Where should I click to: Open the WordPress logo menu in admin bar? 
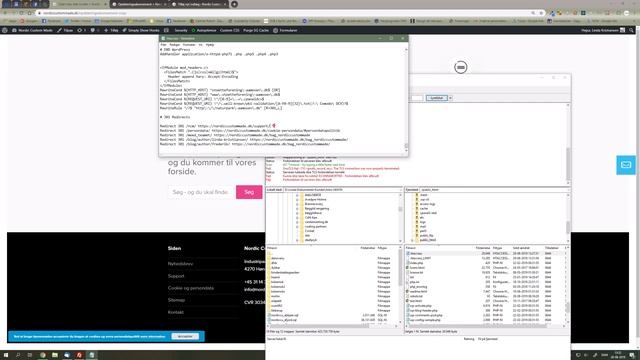click(5, 30)
